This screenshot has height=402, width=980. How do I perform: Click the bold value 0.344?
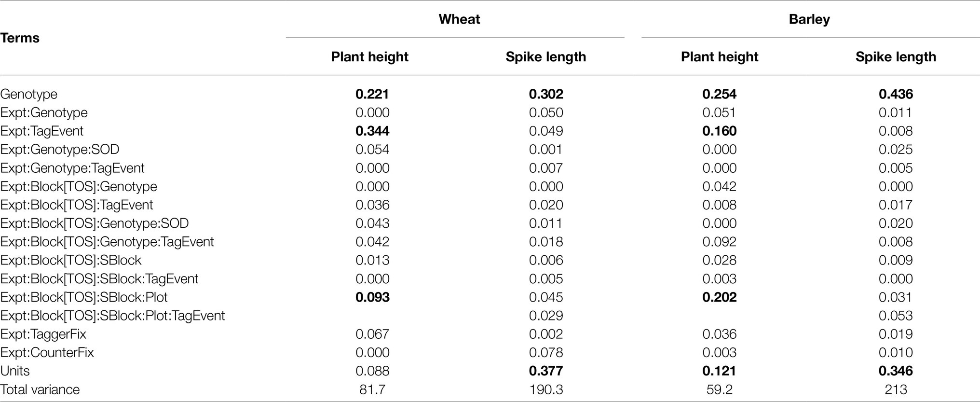pyautogui.click(x=372, y=131)
